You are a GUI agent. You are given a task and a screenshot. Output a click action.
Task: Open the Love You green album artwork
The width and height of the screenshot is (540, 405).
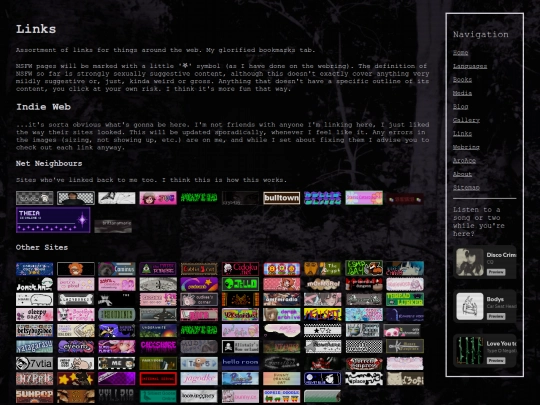[x=470, y=351]
